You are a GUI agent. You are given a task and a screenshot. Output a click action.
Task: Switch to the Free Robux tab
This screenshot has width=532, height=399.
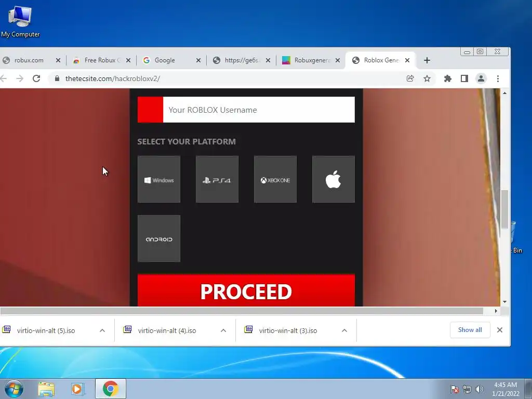point(101,60)
